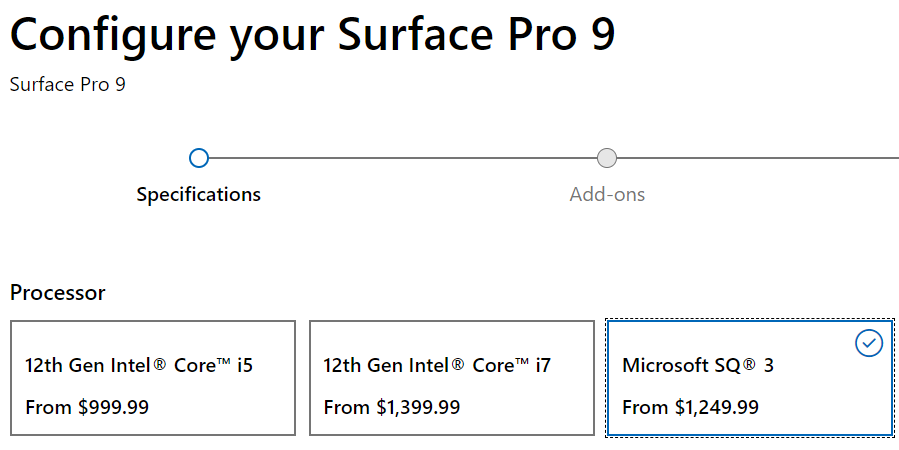The height and width of the screenshot is (450, 899).
Task: Click the Specifications step circle
Action: click(198, 158)
